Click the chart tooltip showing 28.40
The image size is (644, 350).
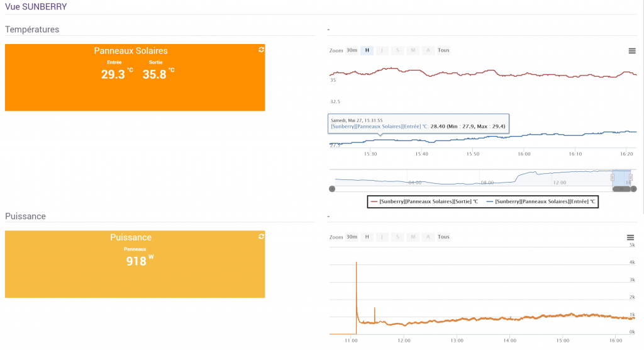pyautogui.click(x=418, y=123)
